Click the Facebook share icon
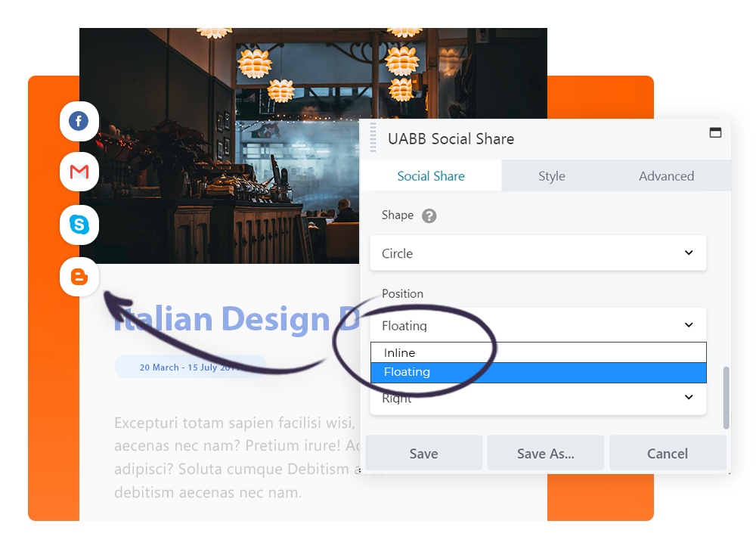Screen dimensions: 756x558 point(79,121)
